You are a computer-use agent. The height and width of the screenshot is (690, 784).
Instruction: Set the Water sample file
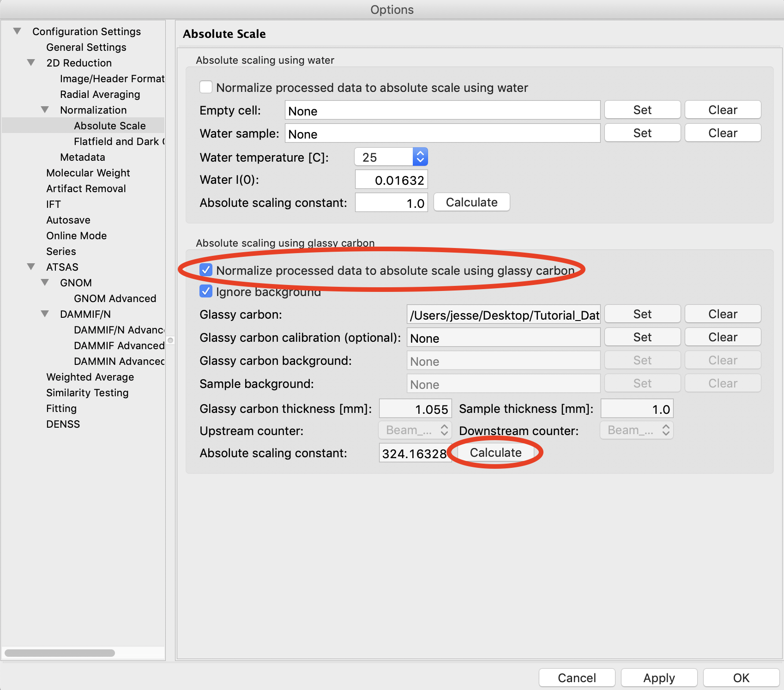(x=642, y=133)
